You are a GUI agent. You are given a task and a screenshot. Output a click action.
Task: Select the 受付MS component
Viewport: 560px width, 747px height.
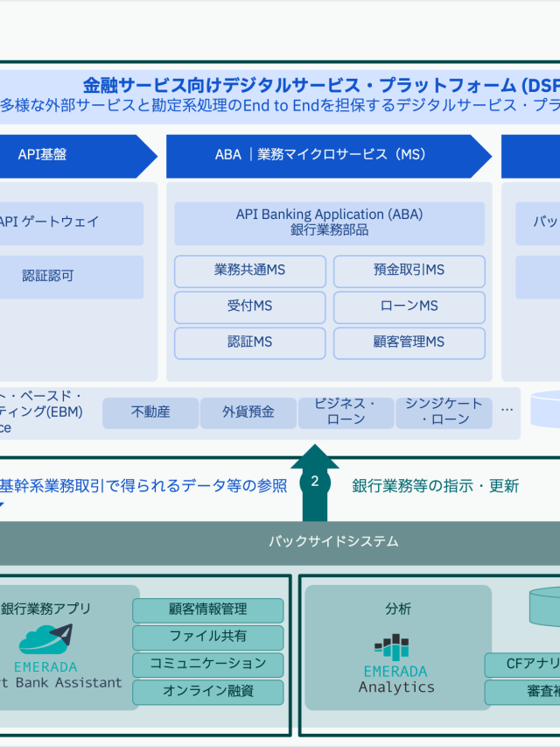(249, 307)
